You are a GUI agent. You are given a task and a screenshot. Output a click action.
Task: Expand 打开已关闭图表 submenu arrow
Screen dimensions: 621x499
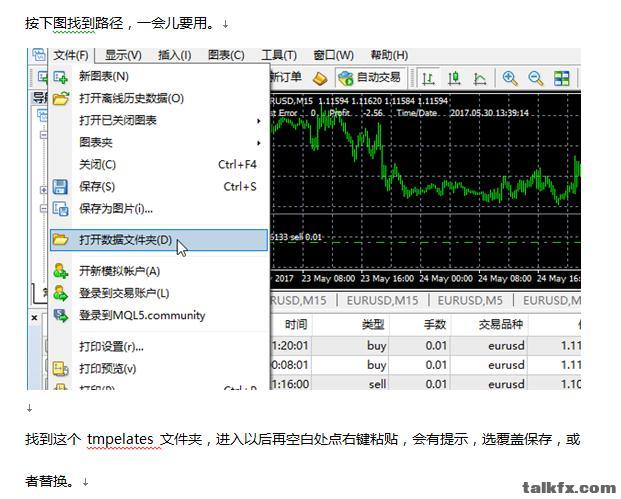click(x=259, y=120)
